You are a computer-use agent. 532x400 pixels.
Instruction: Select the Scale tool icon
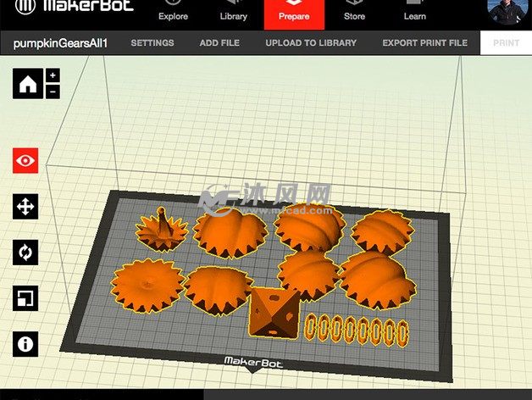[25, 297]
